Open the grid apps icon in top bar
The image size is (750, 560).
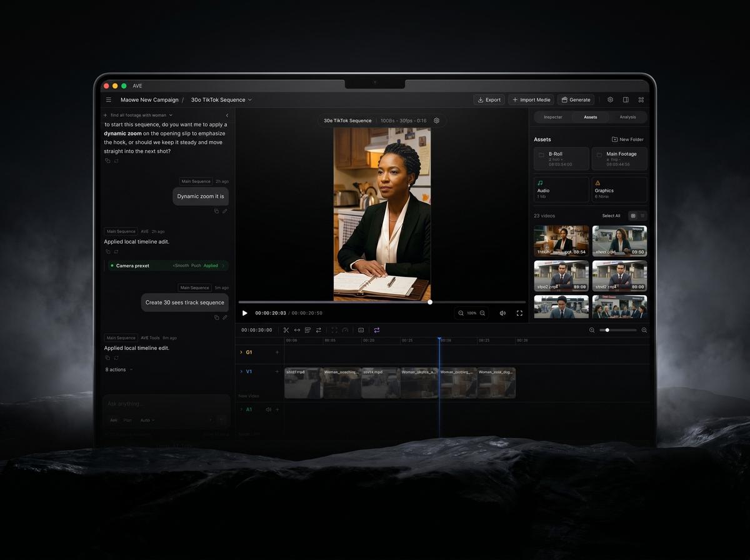coord(641,100)
